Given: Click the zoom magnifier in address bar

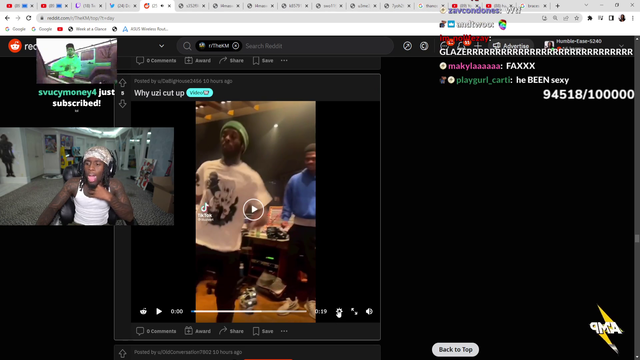Looking at the screenshot, I should click(555, 18).
